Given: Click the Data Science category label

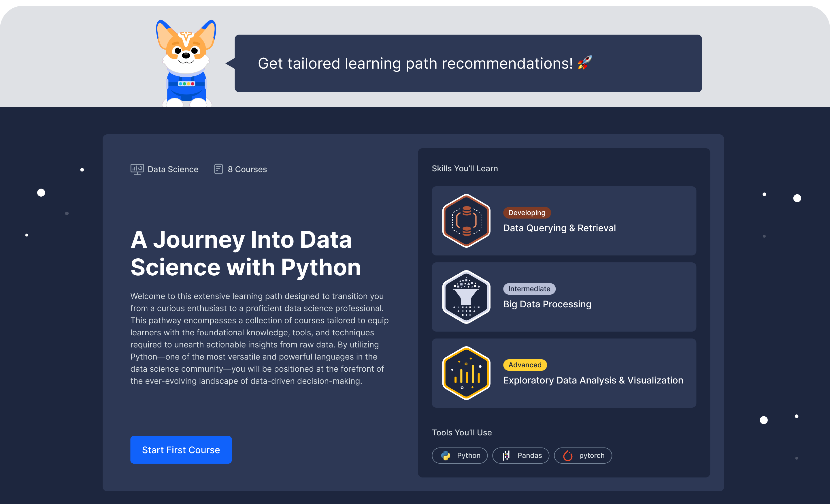Looking at the screenshot, I should pos(173,169).
